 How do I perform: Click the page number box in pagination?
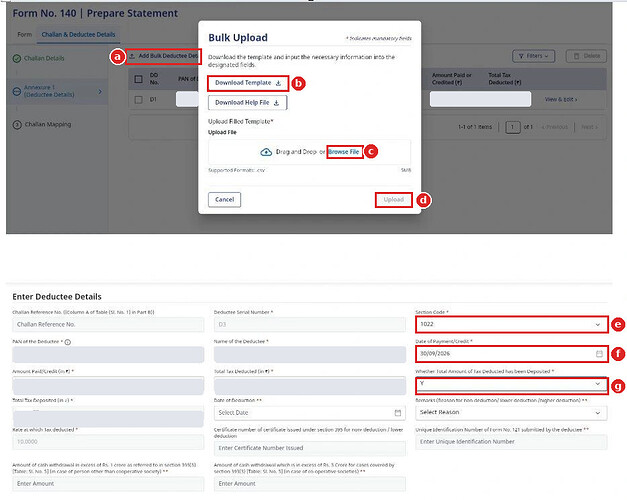pyautogui.click(x=513, y=127)
